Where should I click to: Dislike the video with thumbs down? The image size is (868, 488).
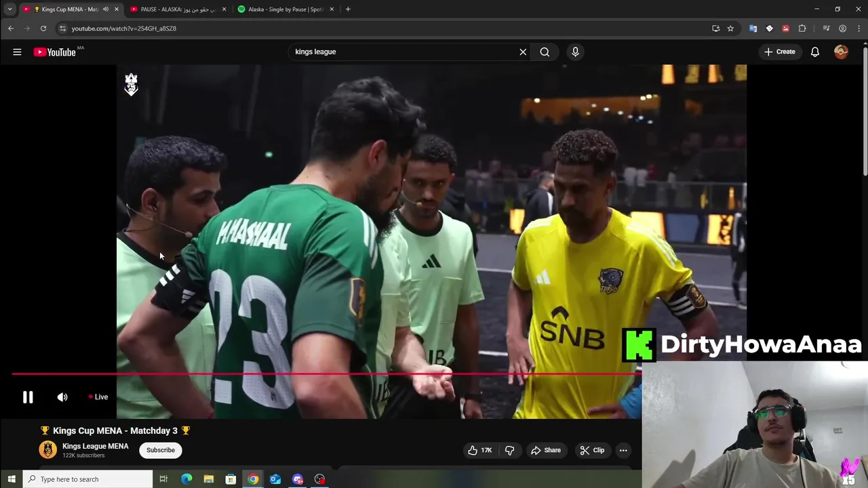509,450
